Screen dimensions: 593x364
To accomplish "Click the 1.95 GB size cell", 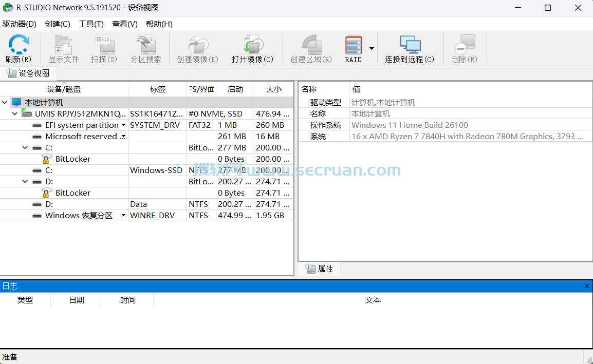I will [x=274, y=216].
